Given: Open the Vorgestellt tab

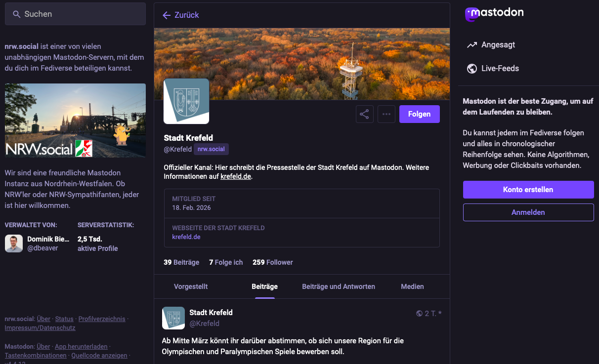Looking at the screenshot, I should tap(192, 286).
